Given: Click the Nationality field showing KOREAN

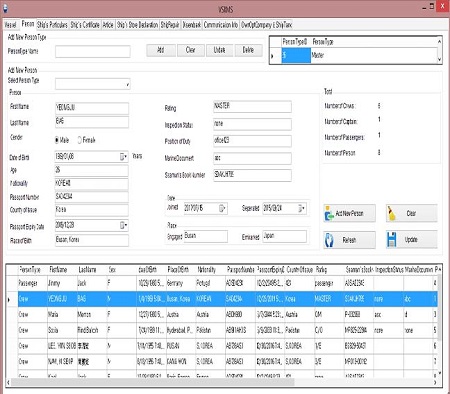Looking at the screenshot, I should point(92,184).
